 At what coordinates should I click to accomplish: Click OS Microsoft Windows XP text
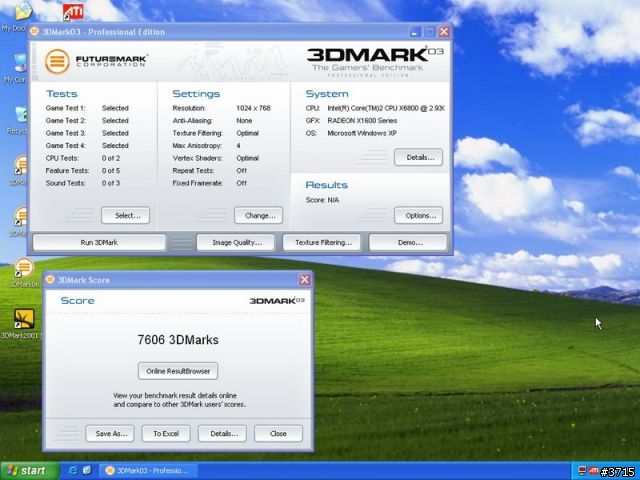362,133
